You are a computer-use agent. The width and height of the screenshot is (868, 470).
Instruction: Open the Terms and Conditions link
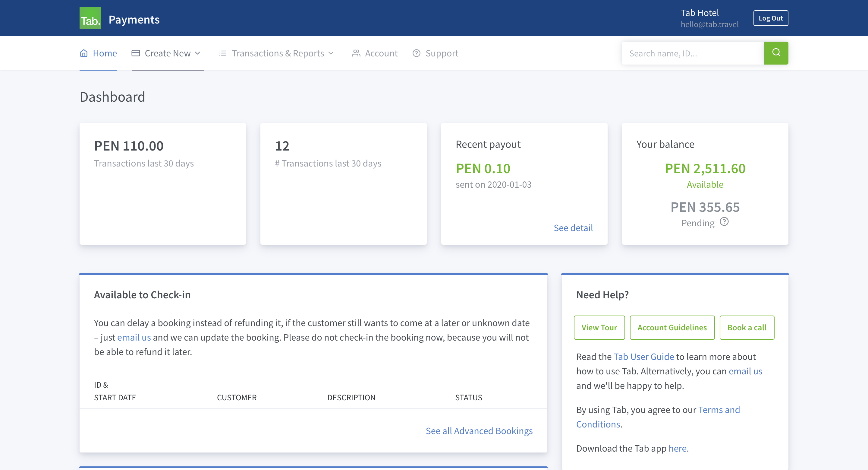pyautogui.click(x=658, y=417)
